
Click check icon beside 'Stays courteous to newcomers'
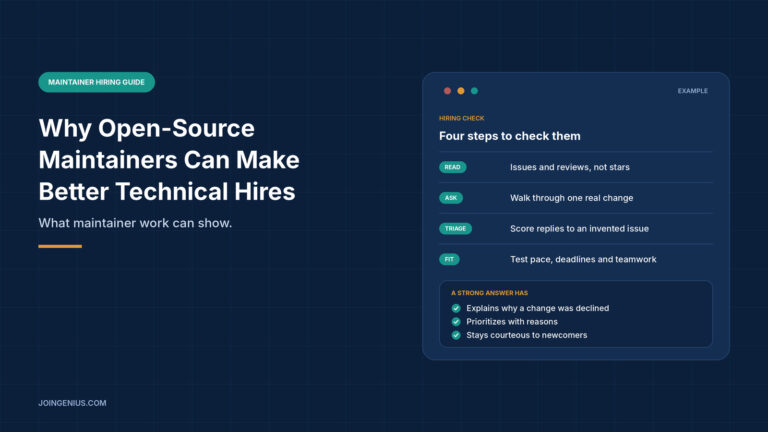456,336
